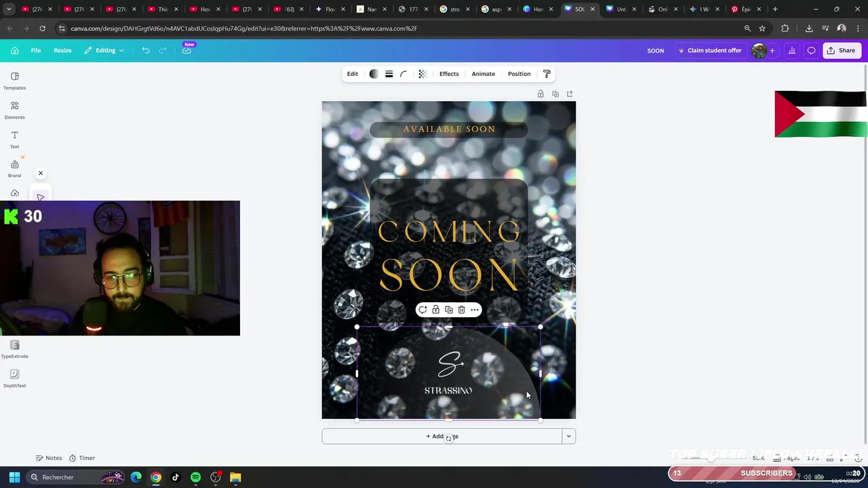This screenshot has height=488, width=868.
Task: Open the transparency control
Action: pyautogui.click(x=422, y=74)
